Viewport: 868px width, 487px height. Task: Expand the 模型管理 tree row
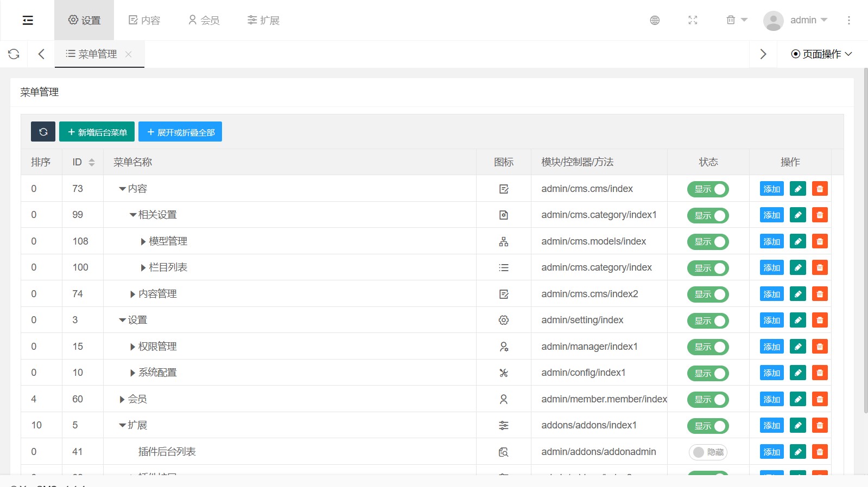click(143, 241)
